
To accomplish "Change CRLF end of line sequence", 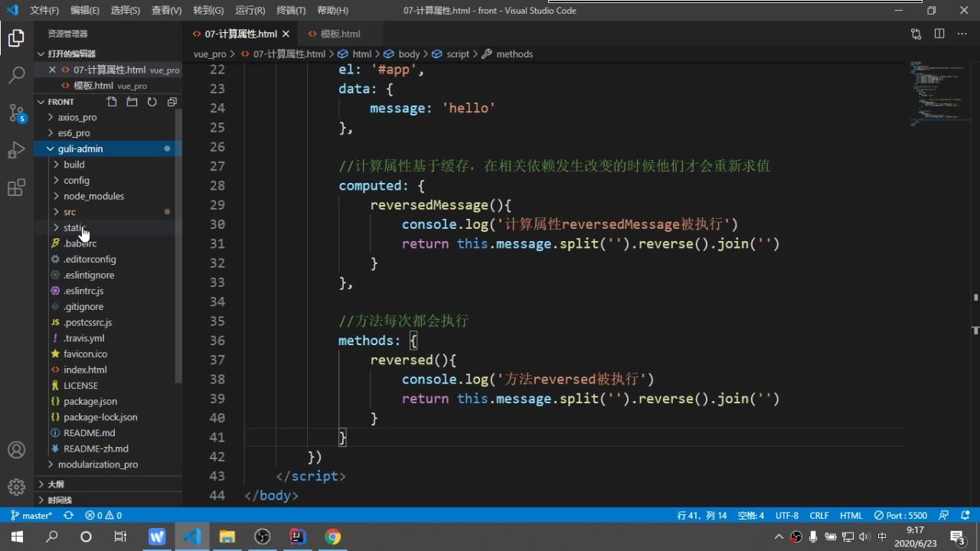I will point(819,516).
